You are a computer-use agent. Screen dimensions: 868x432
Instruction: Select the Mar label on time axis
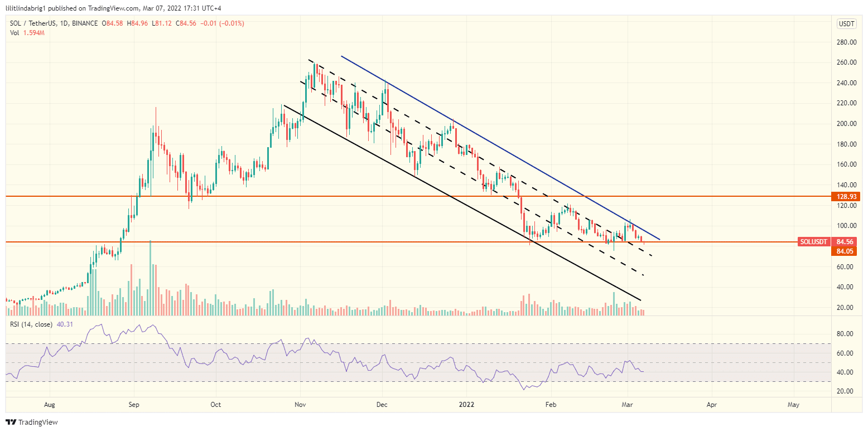click(627, 405)
